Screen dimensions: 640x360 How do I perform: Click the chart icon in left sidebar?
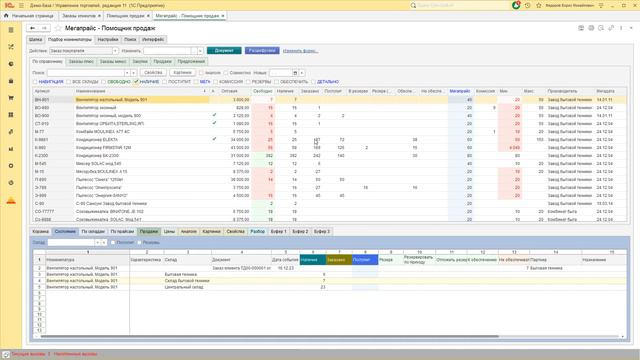[11, 149]
